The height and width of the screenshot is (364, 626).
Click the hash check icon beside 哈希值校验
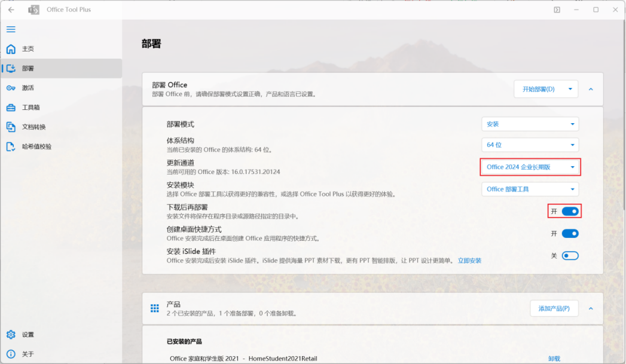click(11, 146)
